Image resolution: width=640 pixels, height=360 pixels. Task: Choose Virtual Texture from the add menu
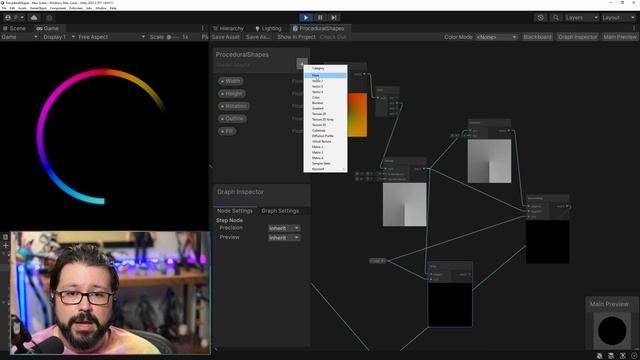click(325, 142)
